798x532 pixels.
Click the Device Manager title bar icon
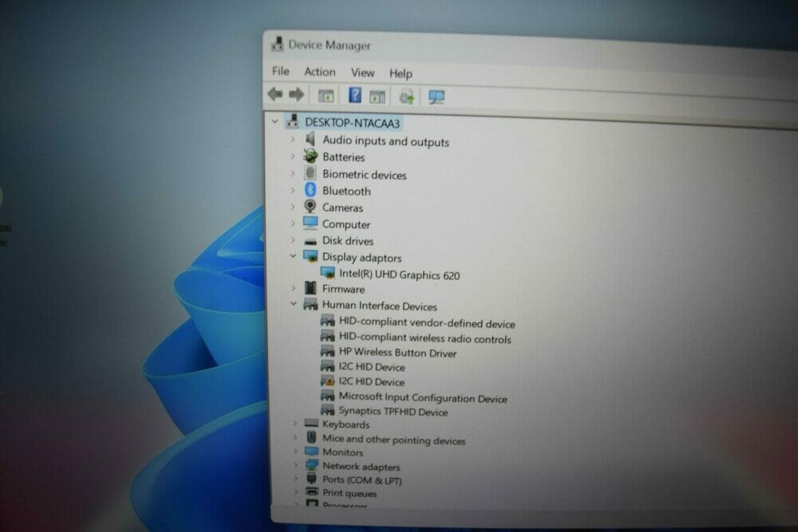[278, 44]
